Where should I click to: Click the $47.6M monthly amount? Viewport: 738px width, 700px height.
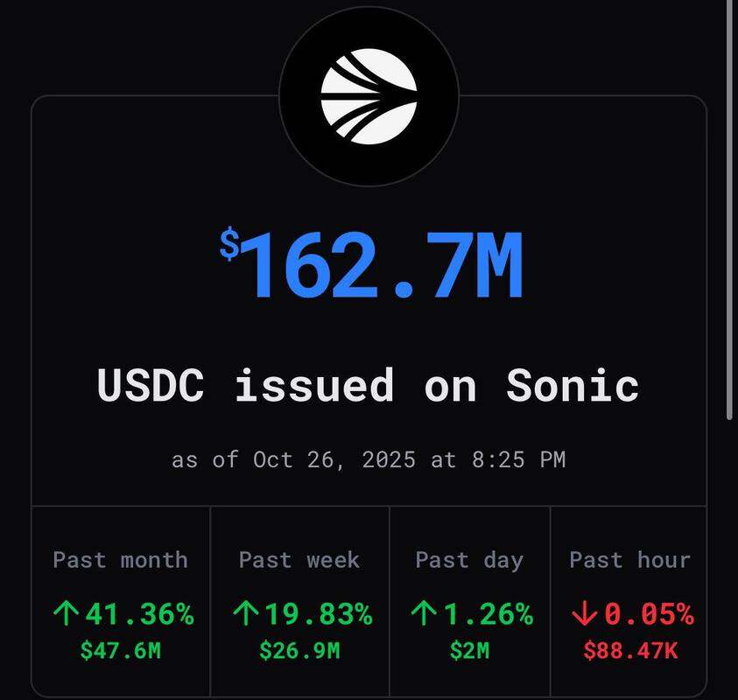121,650
